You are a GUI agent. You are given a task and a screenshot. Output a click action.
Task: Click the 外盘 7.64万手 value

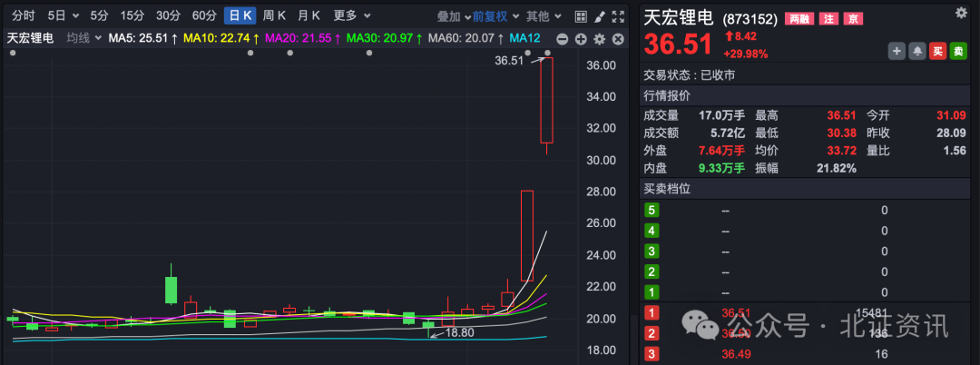click(x=722, y=151)
